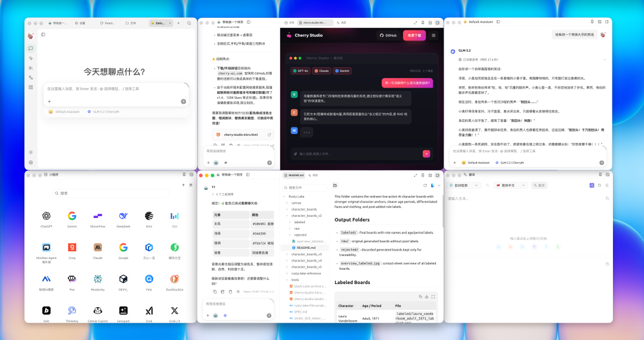This screenshot has width=644, height=340.
Task: Launch the GitHub Copilot mini app icon
Action: 98,310
